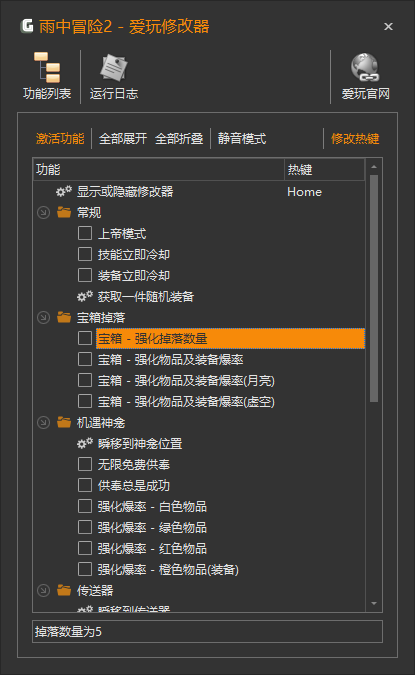415x675 pixels.
Task: Collapse the 机遇神龛 group
Action: click(43, 422)
